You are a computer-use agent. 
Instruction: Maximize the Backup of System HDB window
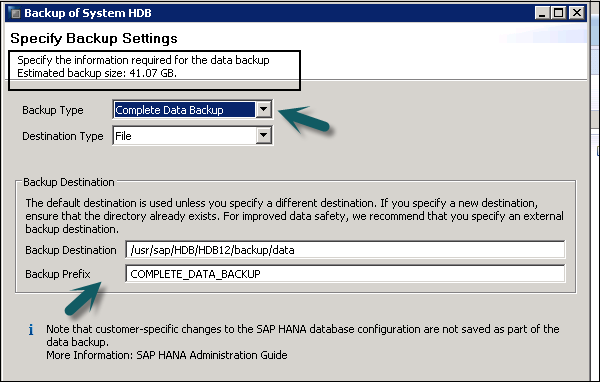[x=559, y=13]
